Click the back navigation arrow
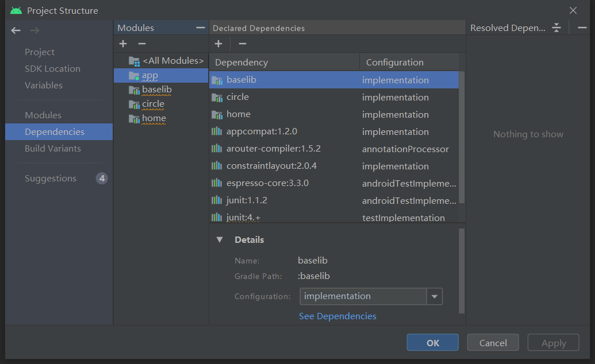 coord(16,30)
